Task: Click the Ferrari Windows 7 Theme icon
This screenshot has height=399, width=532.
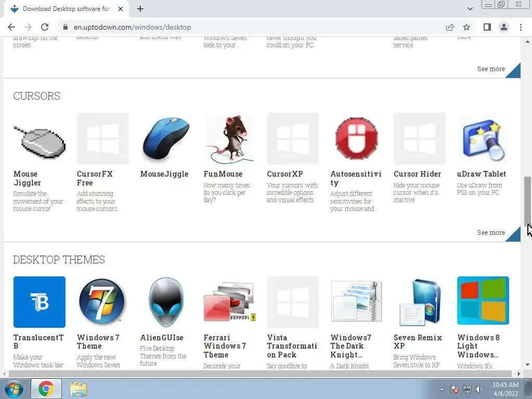Action: 230,302
